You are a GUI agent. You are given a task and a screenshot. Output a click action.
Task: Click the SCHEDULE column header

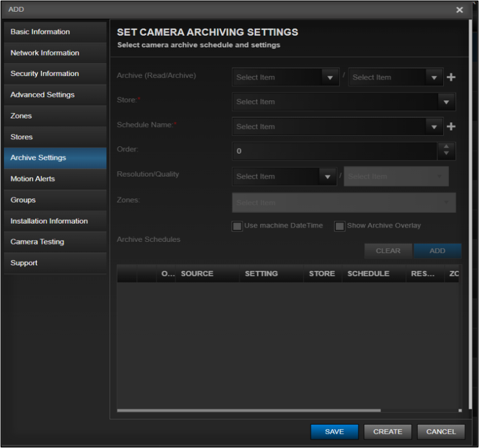(374, 274)
